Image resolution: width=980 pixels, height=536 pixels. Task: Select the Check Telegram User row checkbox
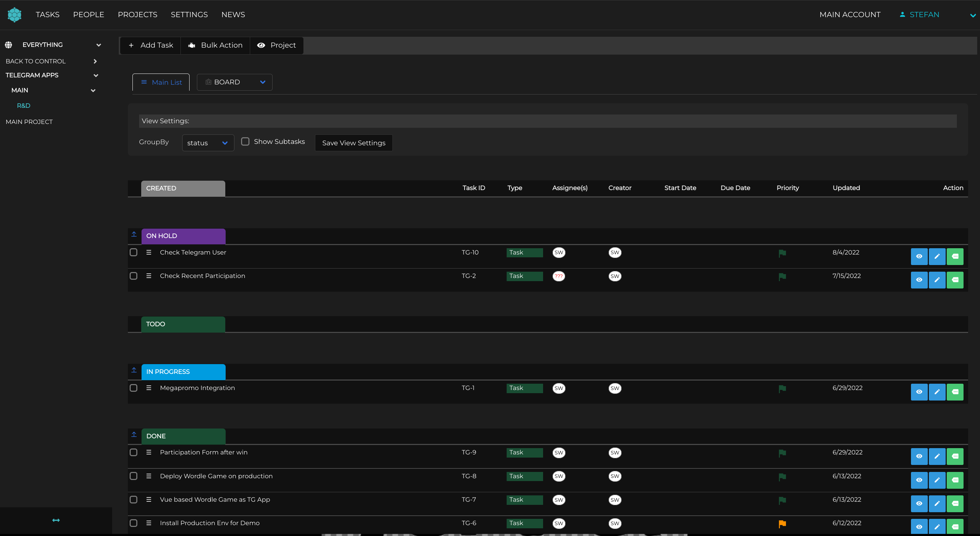point(133,252)
